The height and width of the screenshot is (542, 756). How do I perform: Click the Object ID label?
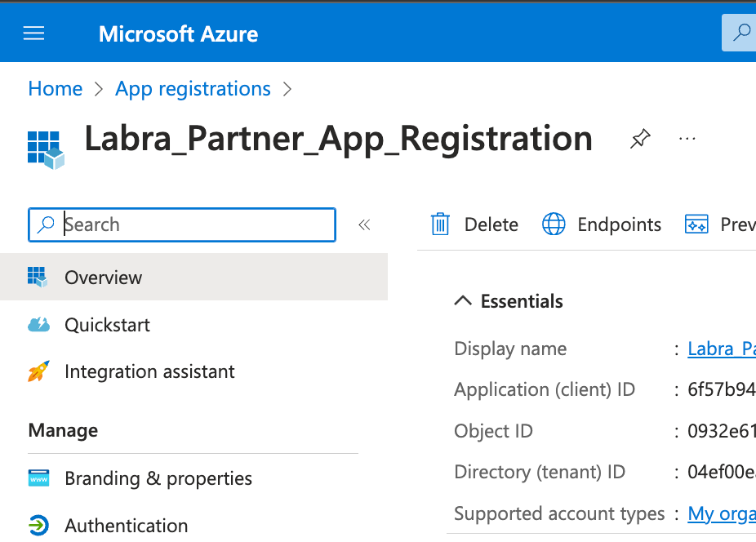494,431
